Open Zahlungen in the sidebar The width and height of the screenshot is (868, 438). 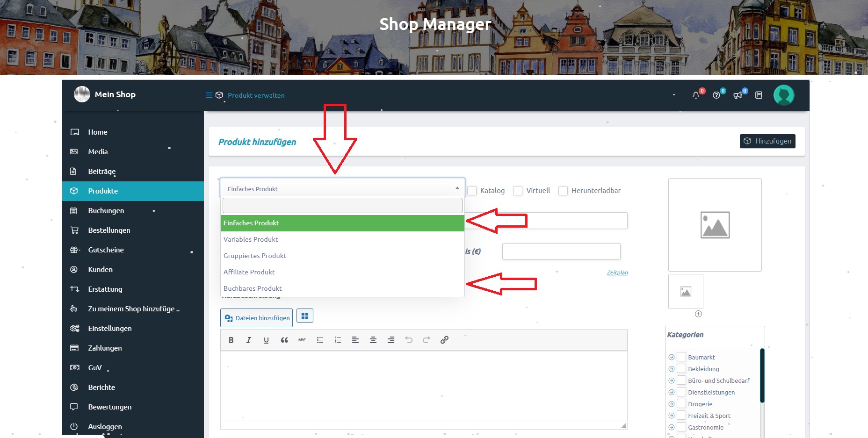[x=133, y=348]
